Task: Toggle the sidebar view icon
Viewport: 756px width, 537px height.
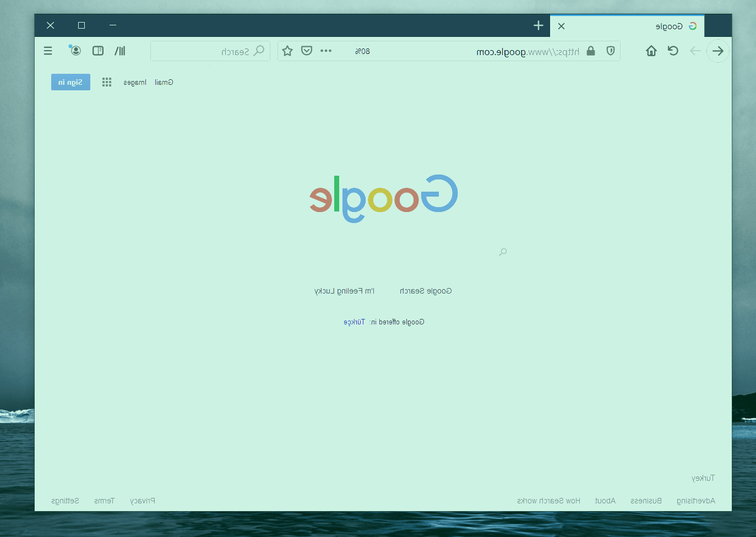Action: [98, 51]
